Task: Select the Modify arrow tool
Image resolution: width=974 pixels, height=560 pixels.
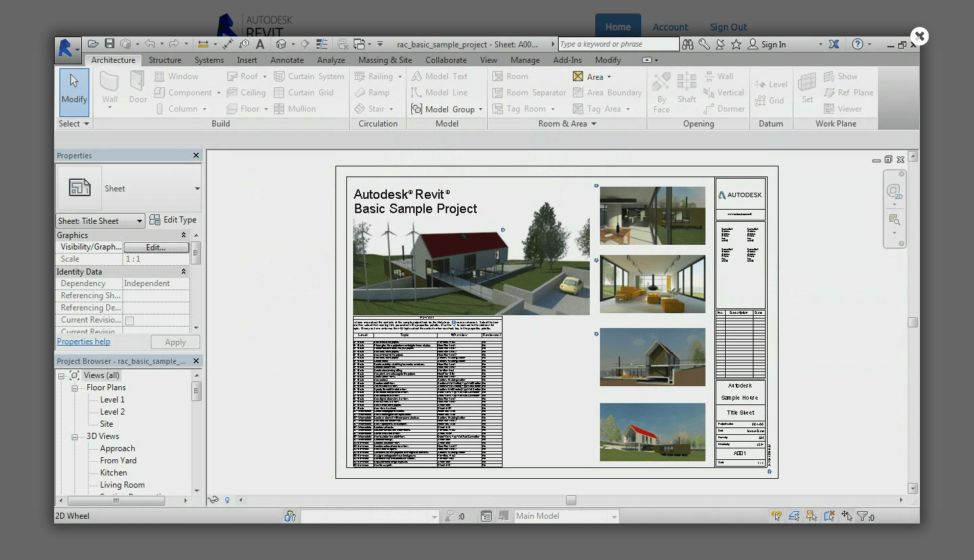Action: coord(74,92)
